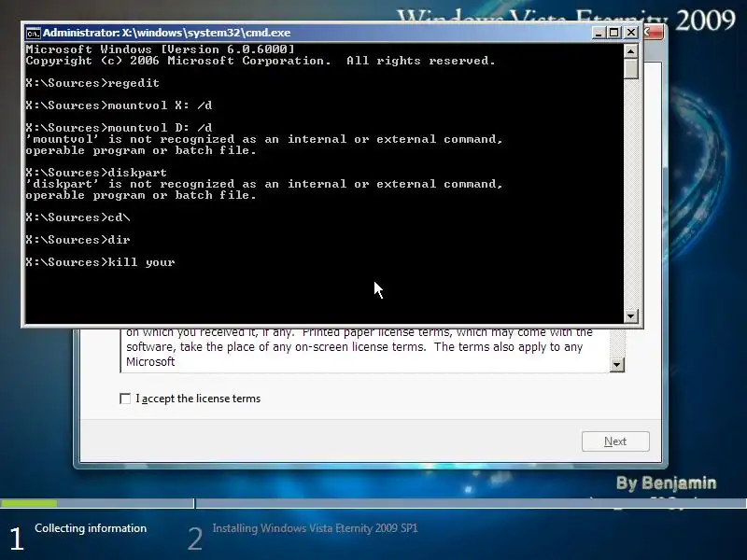Click the green setup progress bar

pyautogui.click(x=29, y=503)
